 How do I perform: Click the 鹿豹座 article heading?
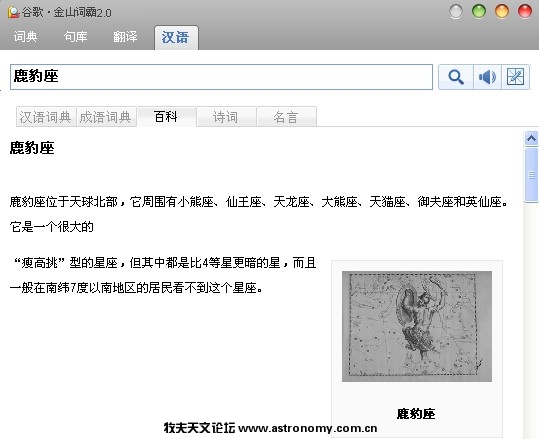click(x=32, y=148)
